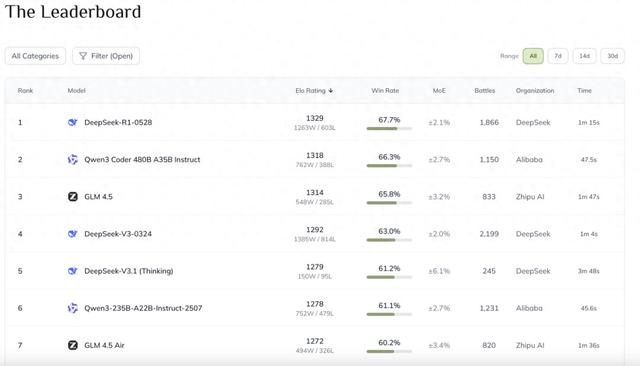The height and width of the screenshot is (366, 640).
Task: Set range to 30d
Action: point(613,56)
